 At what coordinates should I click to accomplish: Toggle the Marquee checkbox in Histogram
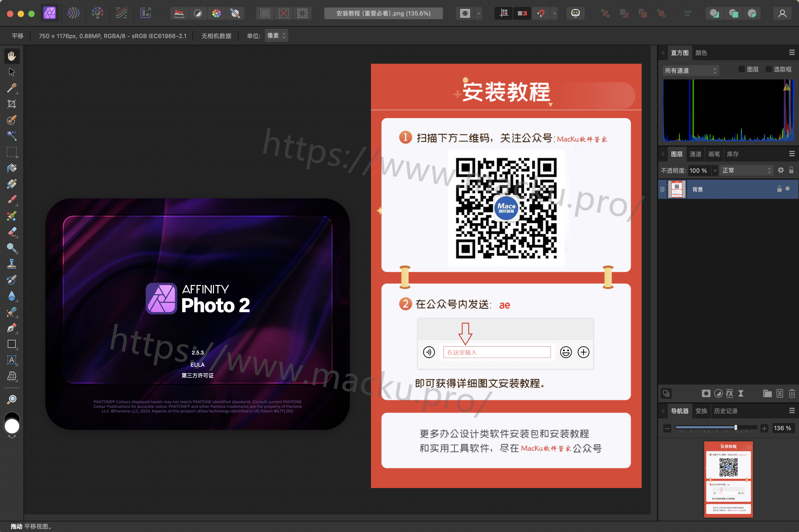pyautogui.click(x=769, y=69)
